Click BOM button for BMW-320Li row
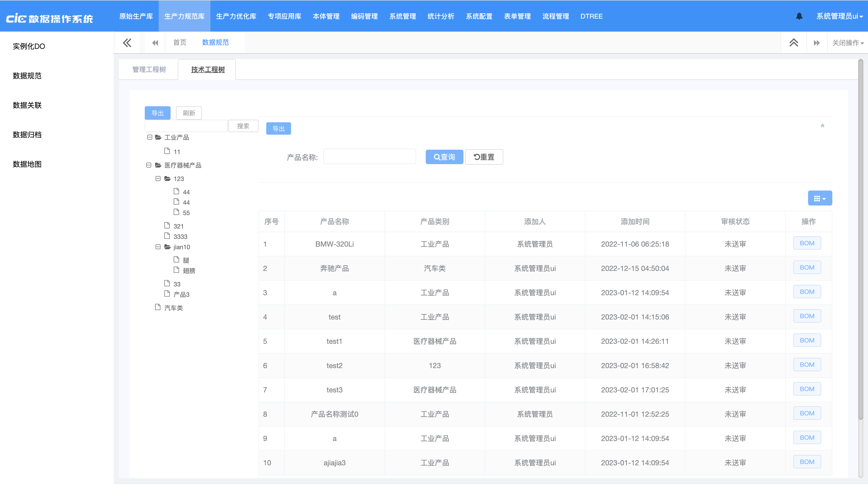This screenshot has height=502, width=868. (807, 243)
